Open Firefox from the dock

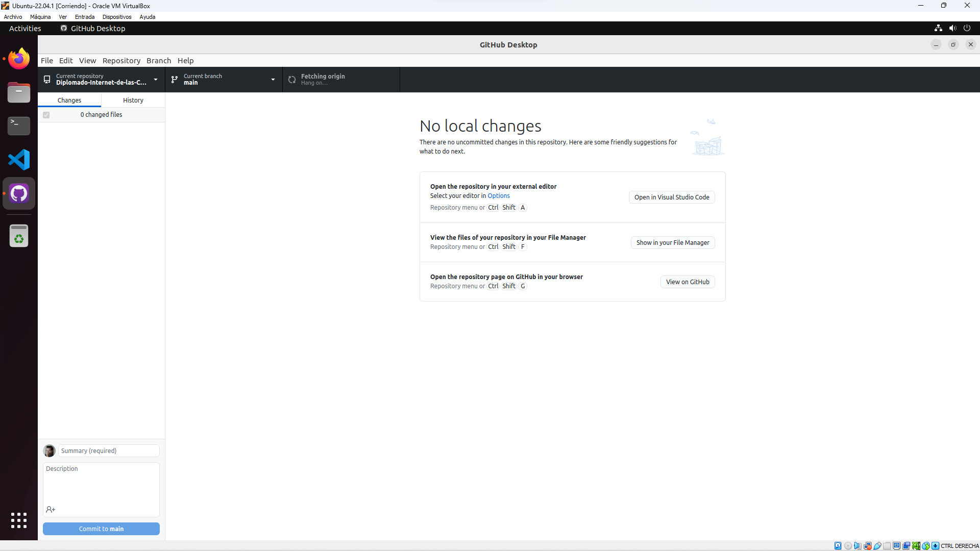pyautogui.click(x=18, y=58)
